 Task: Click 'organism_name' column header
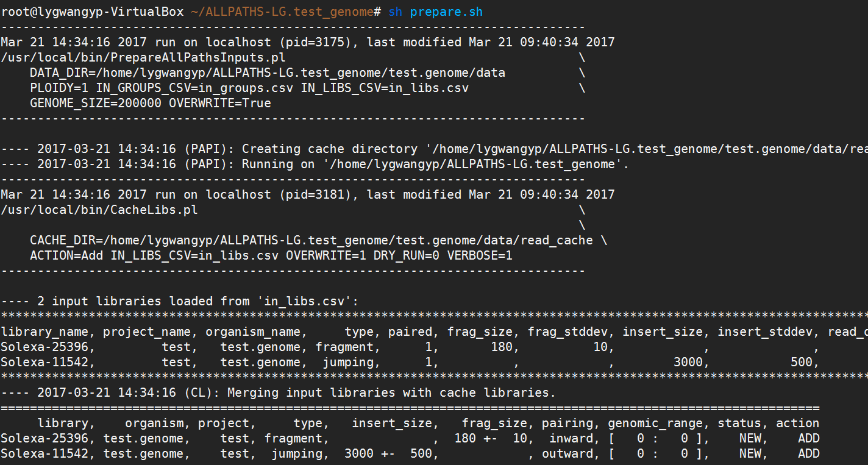click(x=253, y=332)
